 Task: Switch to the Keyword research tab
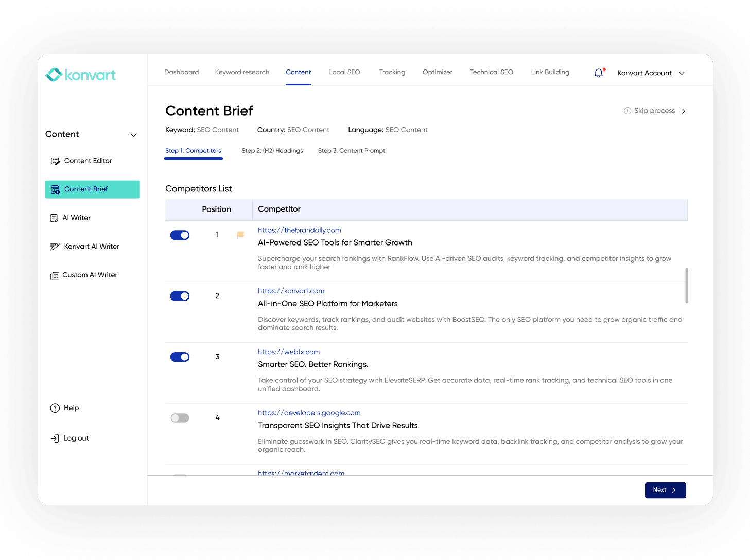(242, 72)
